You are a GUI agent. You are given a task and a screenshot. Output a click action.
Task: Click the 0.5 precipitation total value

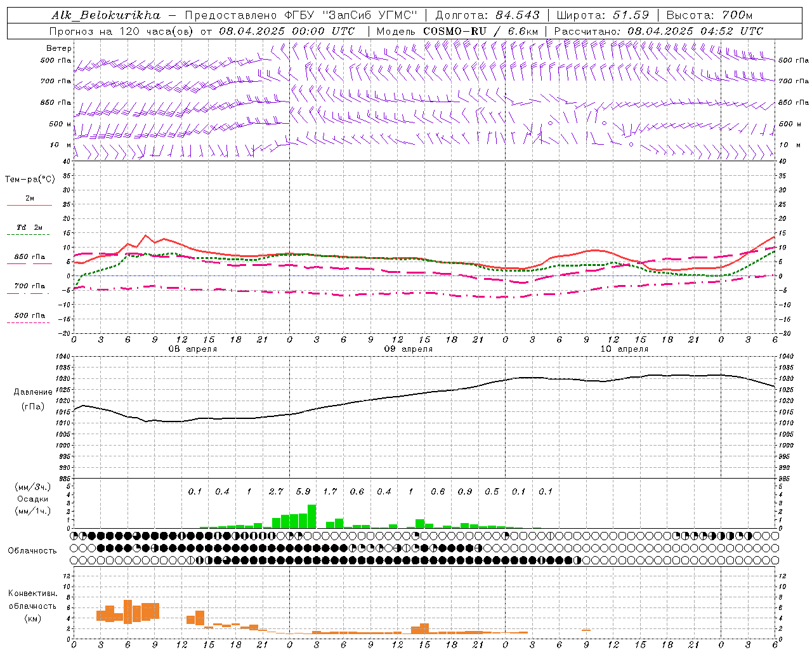pyautogui.click(x=492, y=491)
